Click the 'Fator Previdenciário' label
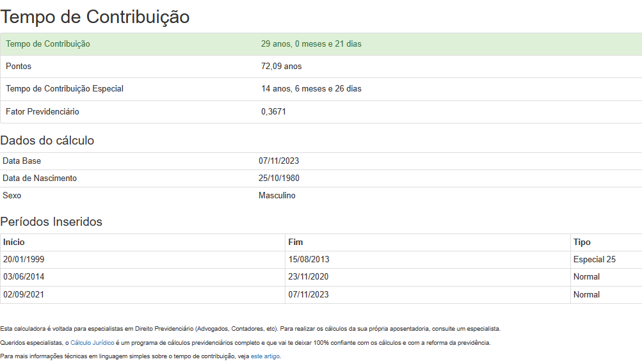 click(x=42, y=112)
